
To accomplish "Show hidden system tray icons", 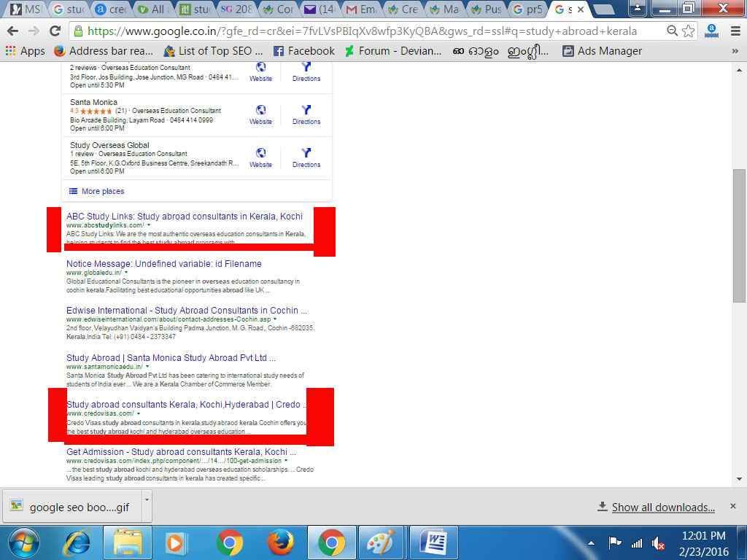I will click(591, 542).
